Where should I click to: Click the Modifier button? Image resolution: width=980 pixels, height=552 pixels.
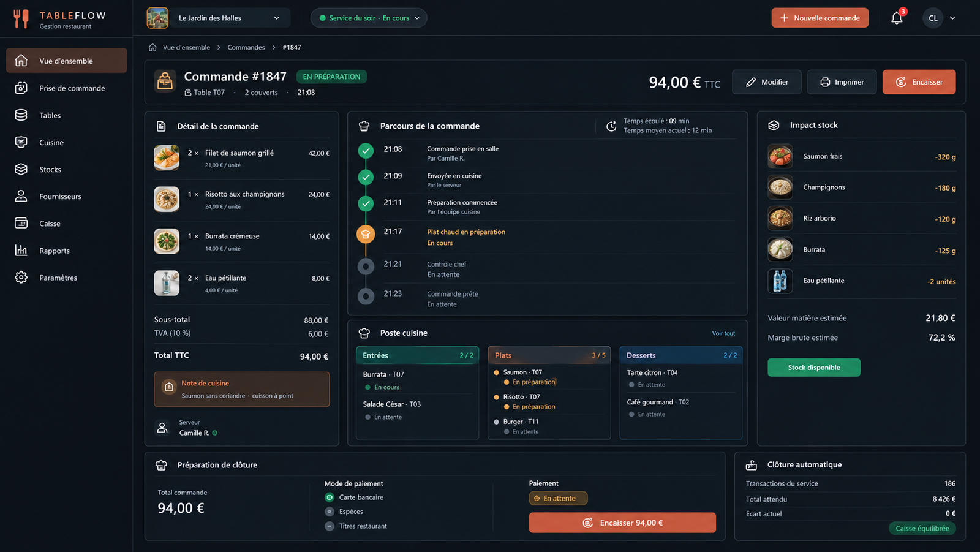click(x=767, y=82)
